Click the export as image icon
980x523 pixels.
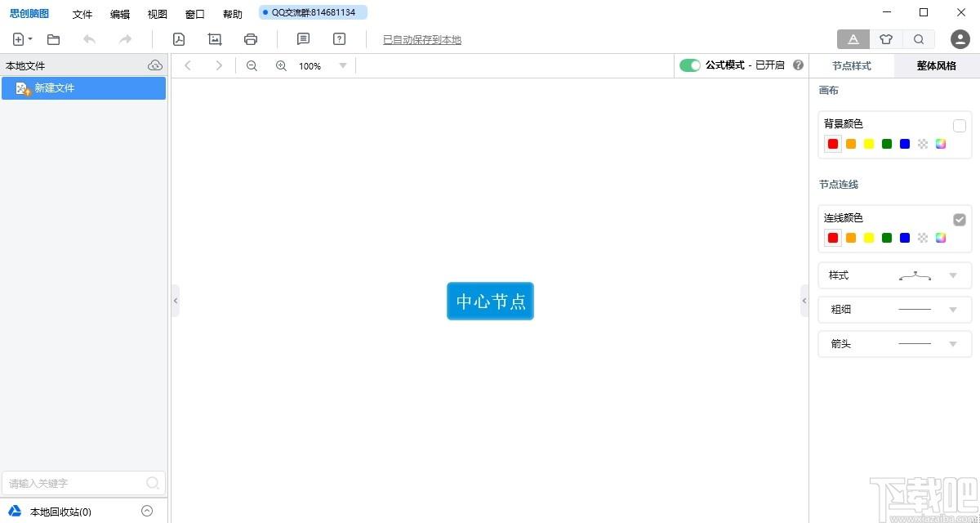coord(215,39)
